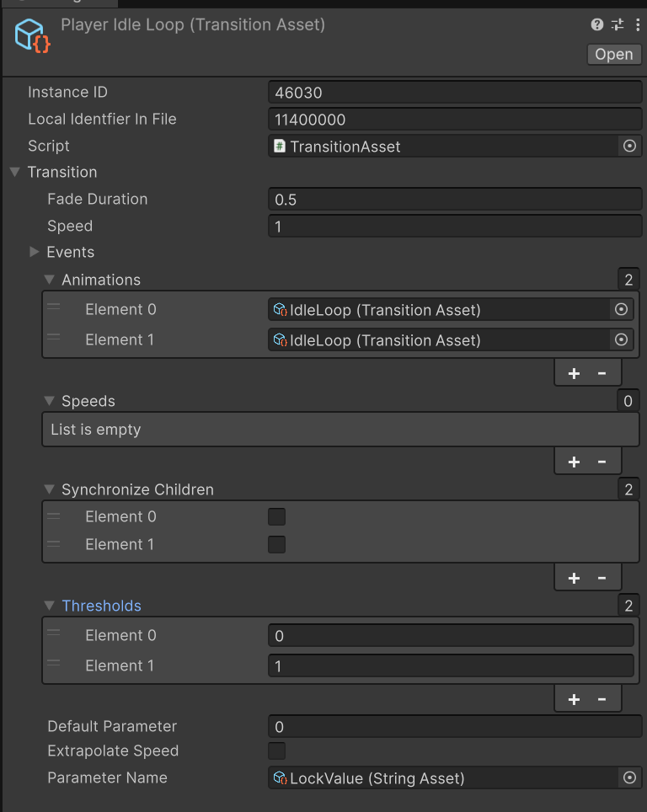Toggle Synchronize Children Element 0 checkbox
Image resolution: width=647 pixels, height=812 pixels.
(x=276, y=517)
